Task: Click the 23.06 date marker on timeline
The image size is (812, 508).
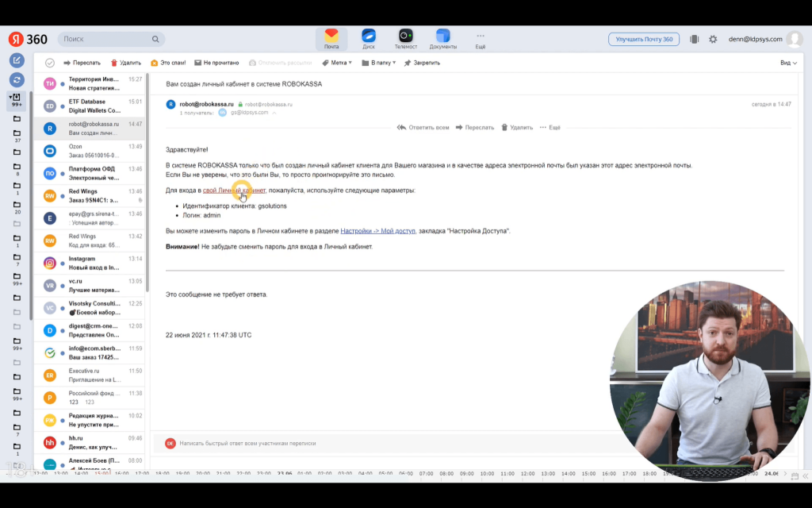Action: coord(285,473)
